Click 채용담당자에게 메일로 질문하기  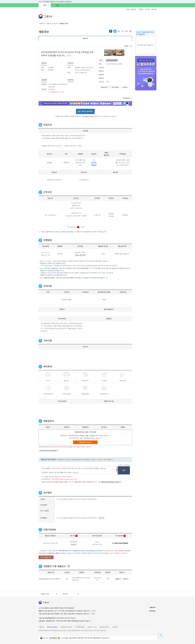tap(110, 482)
